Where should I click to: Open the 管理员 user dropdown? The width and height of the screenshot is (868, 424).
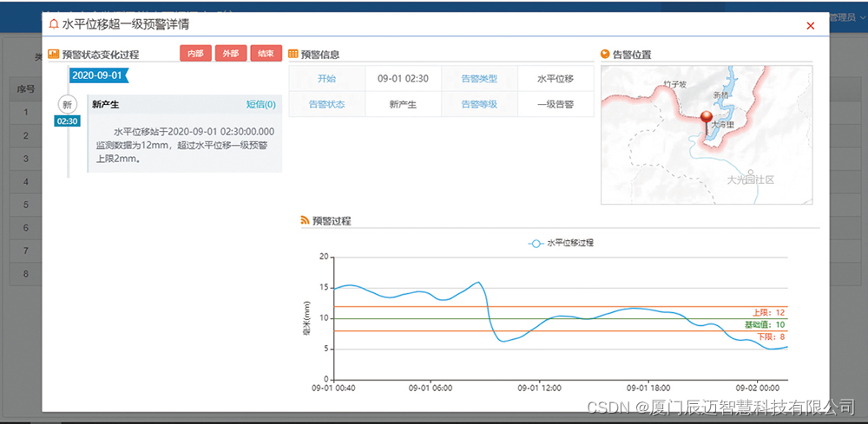tap(846, 17)
